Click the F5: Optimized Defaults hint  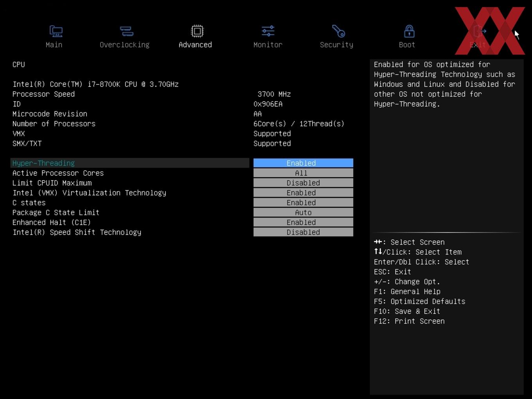(420, 301)
